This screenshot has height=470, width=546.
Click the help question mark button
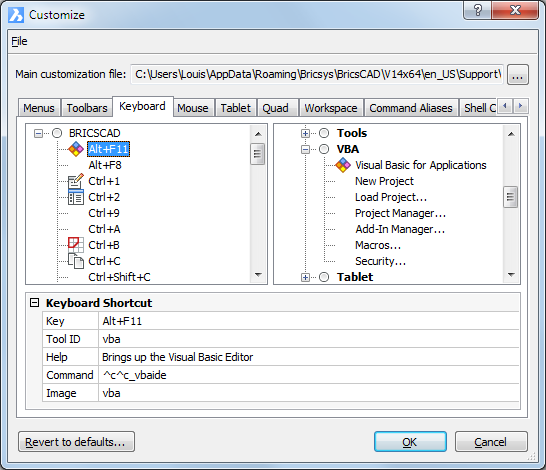click(x=477, y=10)
